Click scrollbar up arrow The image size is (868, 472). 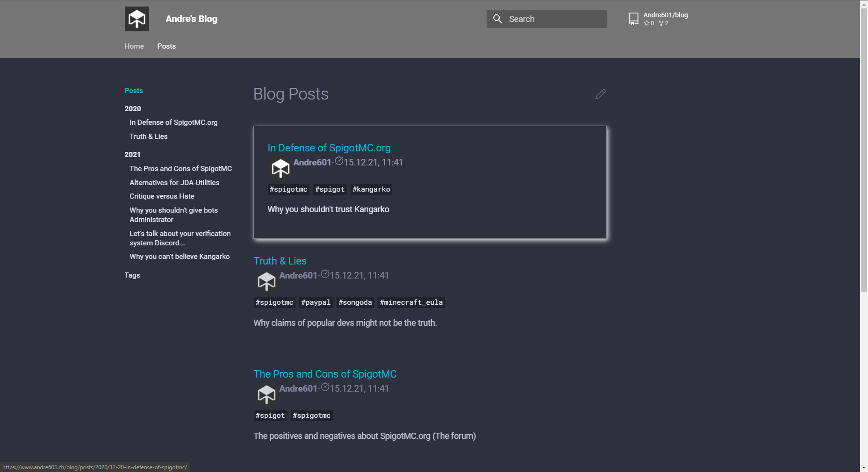[x=864, y=3]
